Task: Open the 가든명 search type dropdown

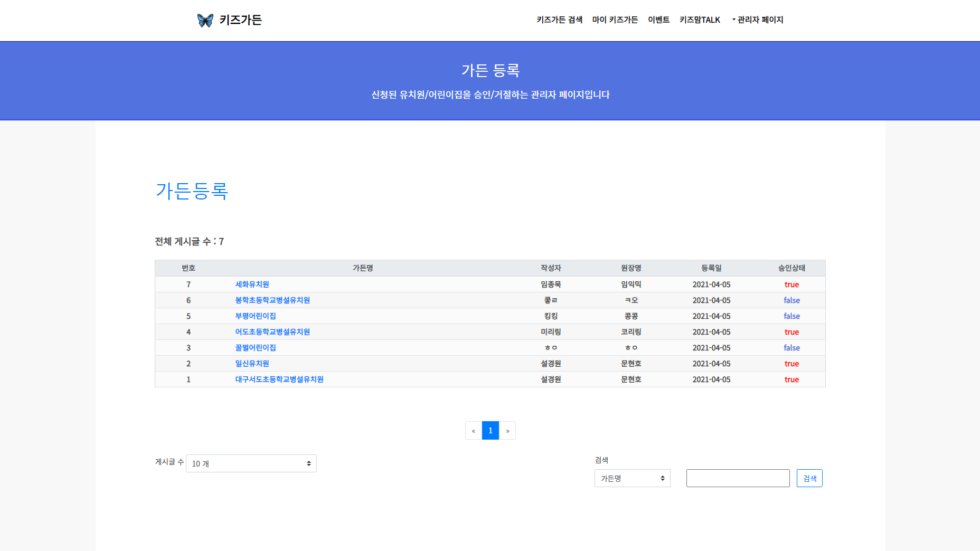Action: coord(633,478)
